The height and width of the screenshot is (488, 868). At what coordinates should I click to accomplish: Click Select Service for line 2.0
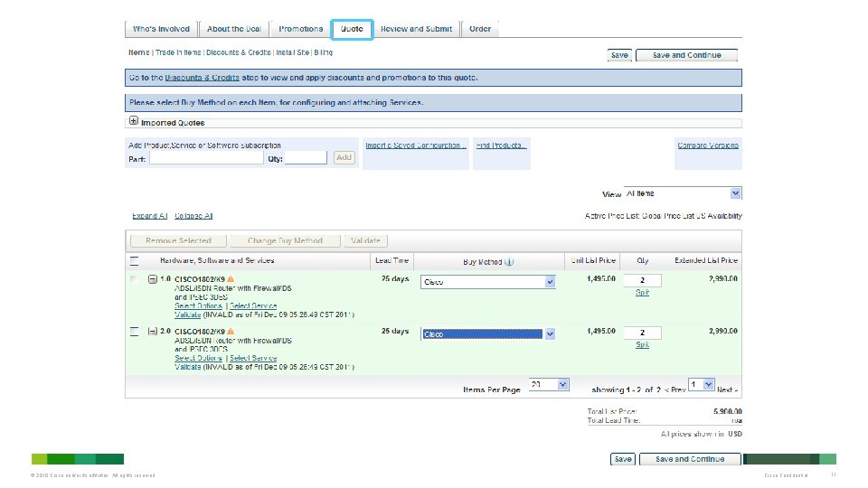point(253,359)
